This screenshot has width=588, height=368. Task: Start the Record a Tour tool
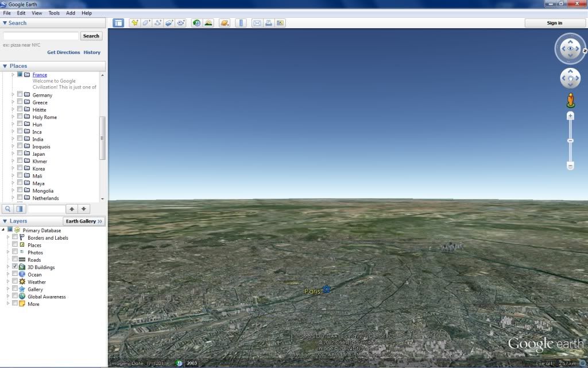click(x=181, y=23)
